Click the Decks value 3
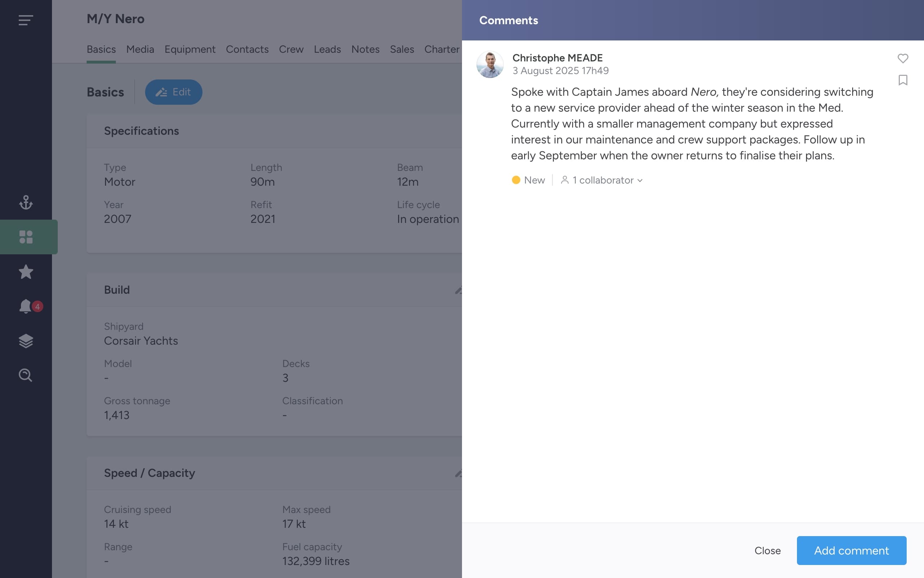 285,378
